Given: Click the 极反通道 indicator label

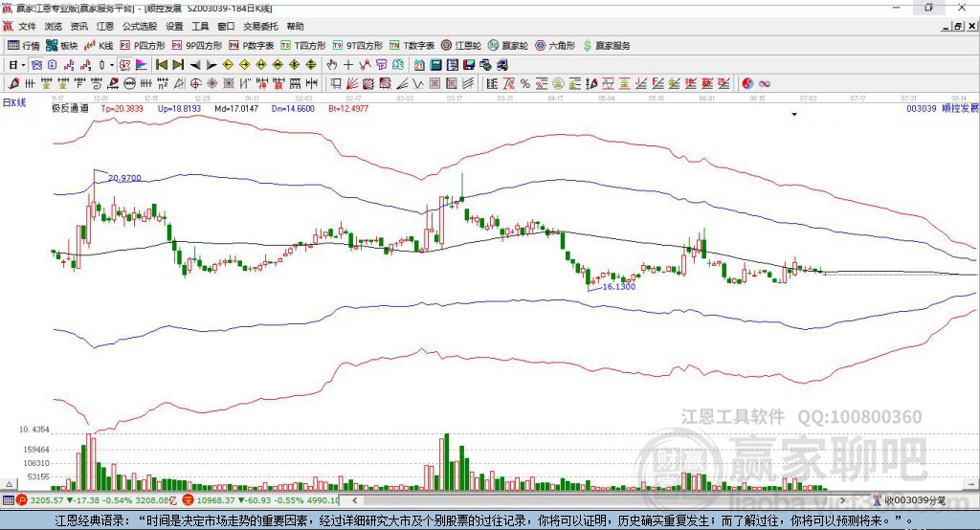Looking at the screenshot, I should tap(70, 109).
